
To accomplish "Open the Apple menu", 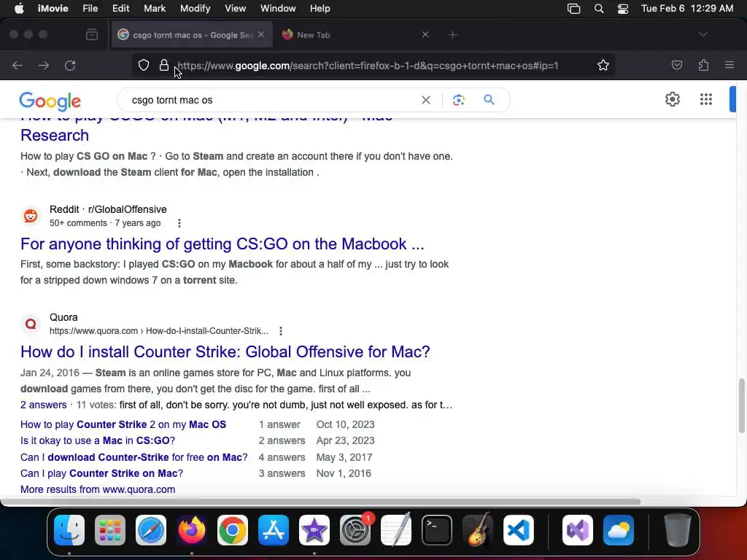I will point(19,9).
